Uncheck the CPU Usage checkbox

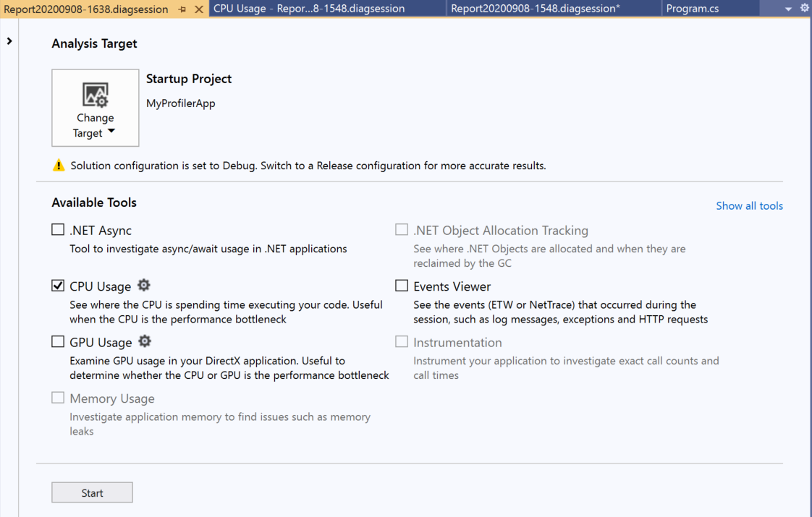pyautogui.click(x=58, y=286)
